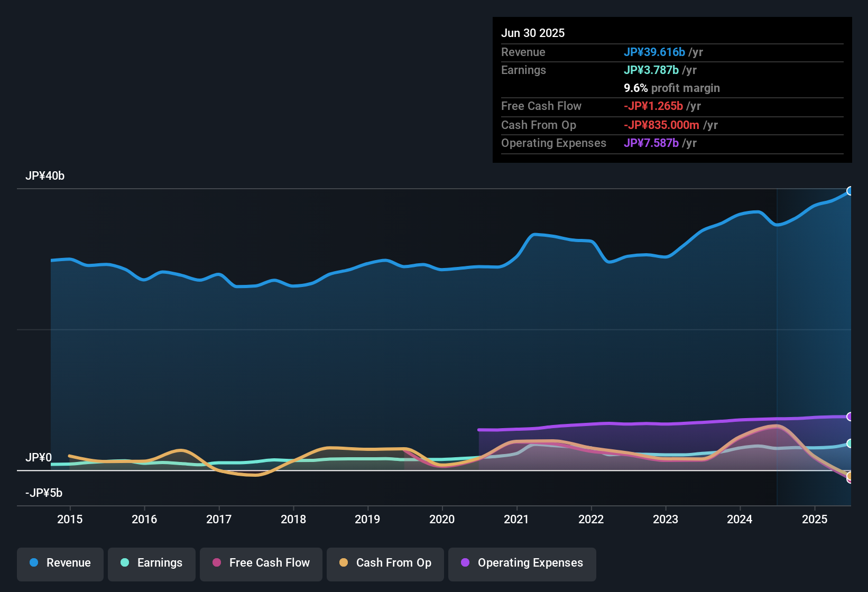868x592 pixels.
Task: Click the purple Operating Expenses legend dot
Action: pyautogui.click(x=465, y=563)
